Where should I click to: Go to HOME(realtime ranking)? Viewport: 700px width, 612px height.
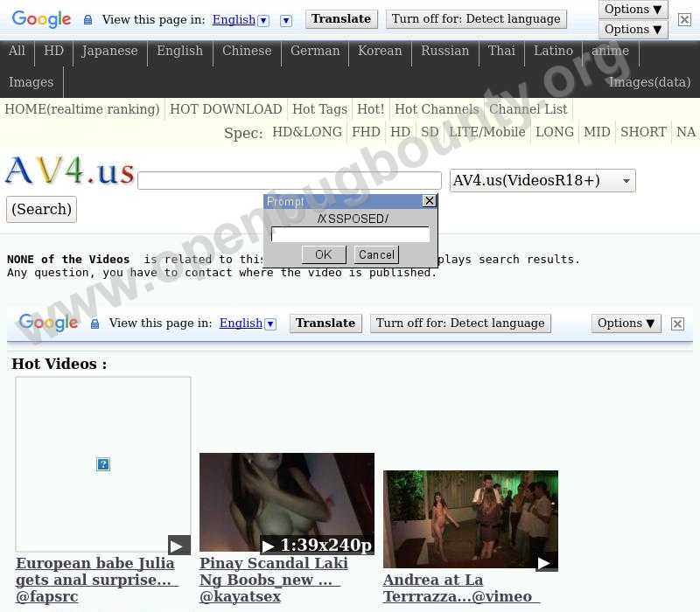click(82, 108)
